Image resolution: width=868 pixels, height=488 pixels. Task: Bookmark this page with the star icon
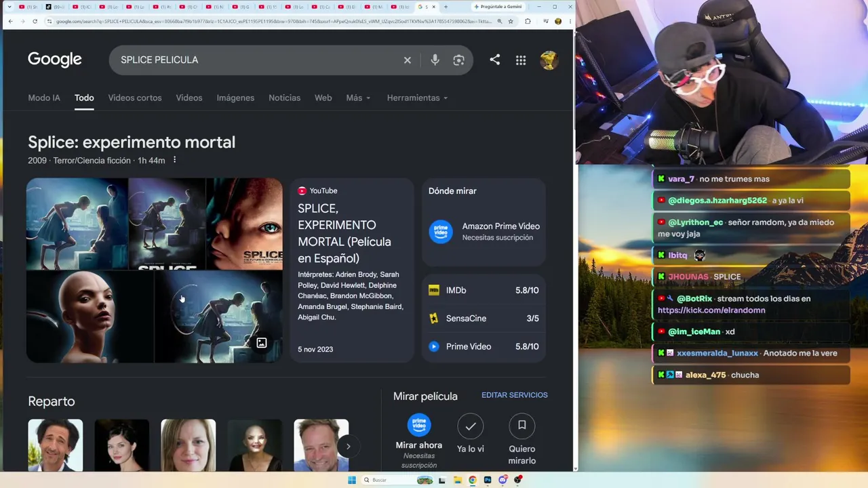tap(511, 21)
